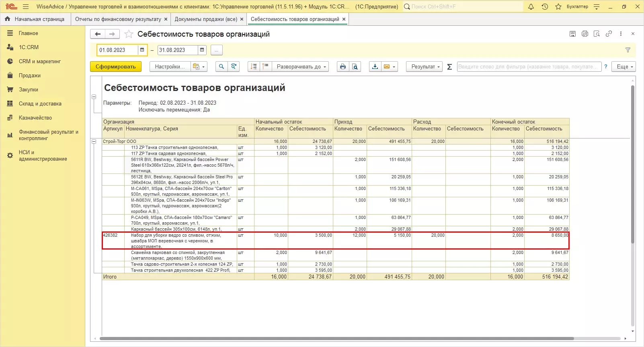Open the history clock icon
Viewport: 644px width, 347px height.
pos(545,6)
